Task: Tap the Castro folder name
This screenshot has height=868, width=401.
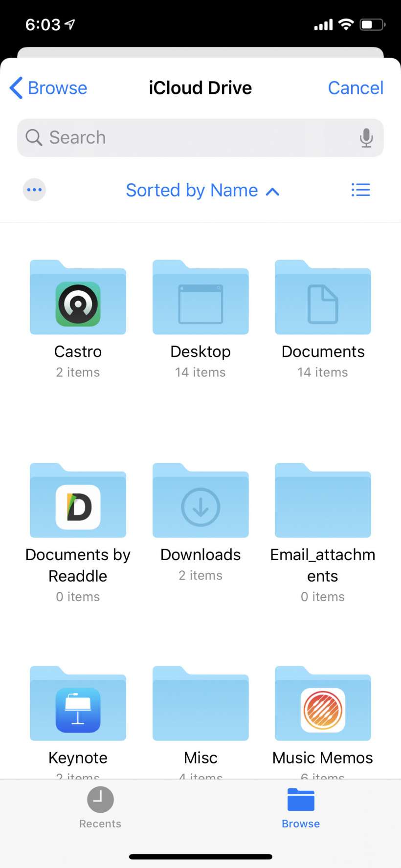Action: click(78, 351)
